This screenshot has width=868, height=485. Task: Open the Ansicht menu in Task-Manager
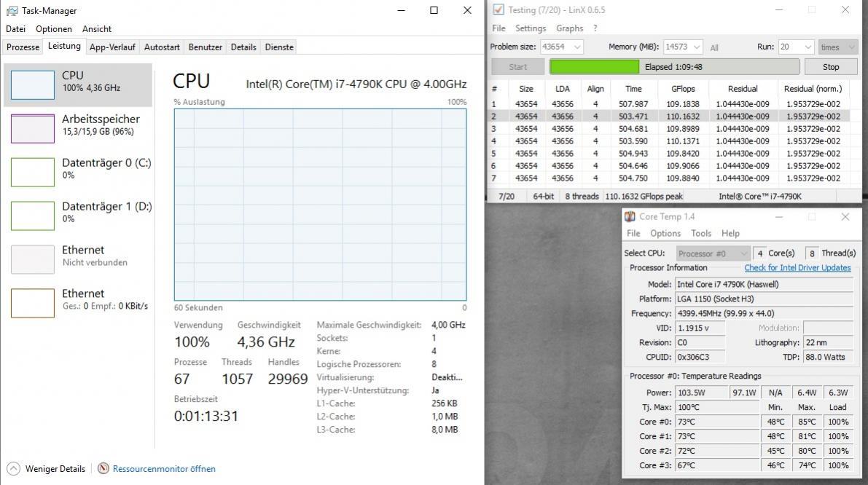click(x=97, y=28)
